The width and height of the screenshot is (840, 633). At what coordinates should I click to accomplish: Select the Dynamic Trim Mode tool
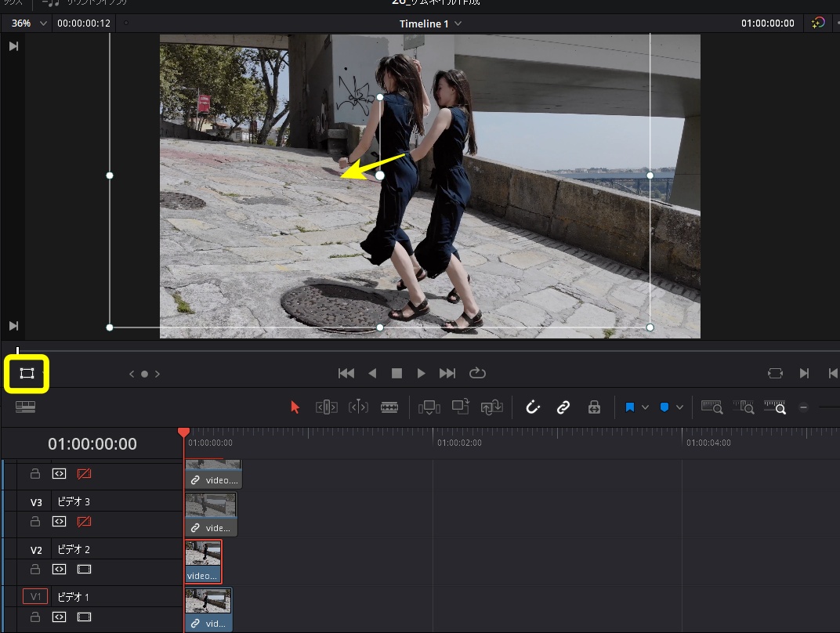pyautogui.click(x=358, y=407)
